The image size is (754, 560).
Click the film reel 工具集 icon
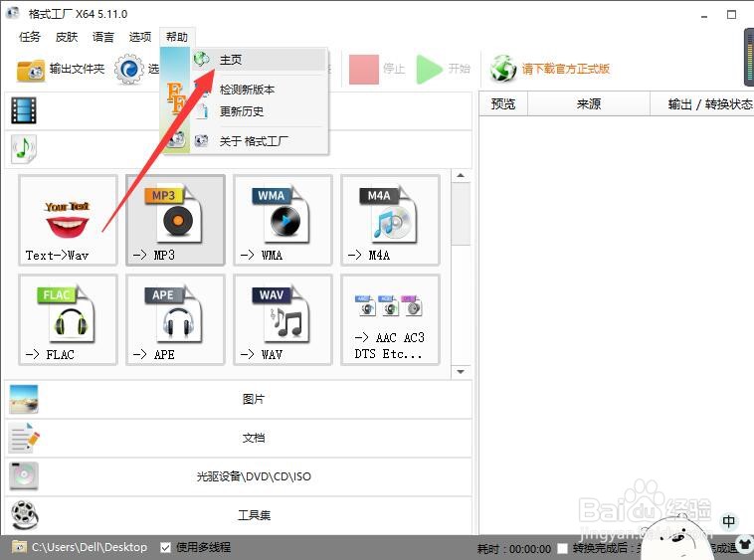tap(25, 515)
